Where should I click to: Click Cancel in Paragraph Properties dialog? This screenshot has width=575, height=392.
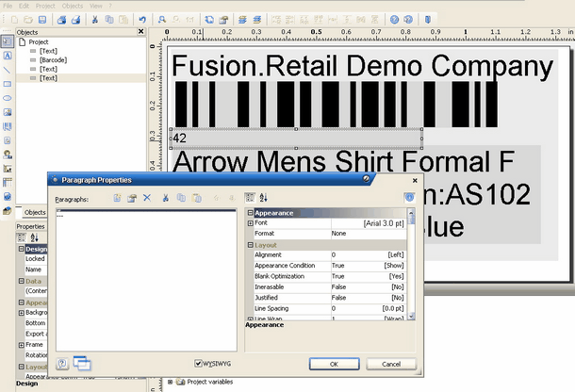(x=391, y=364)
